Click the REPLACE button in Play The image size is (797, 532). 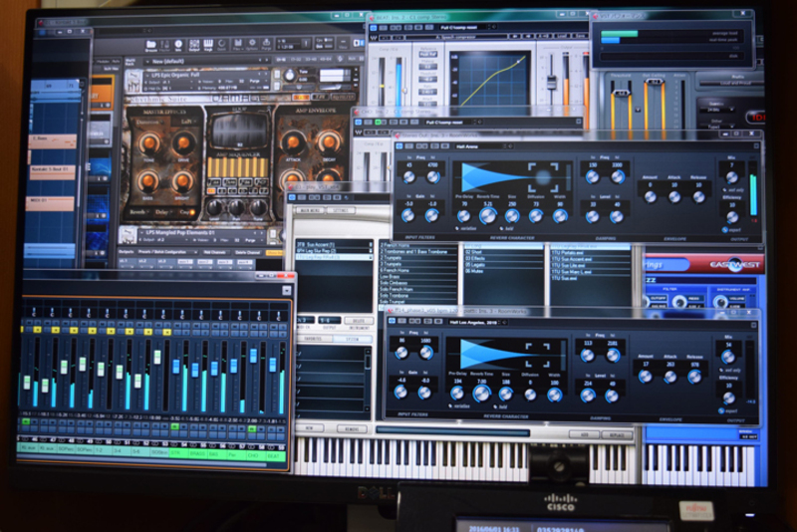615,435
